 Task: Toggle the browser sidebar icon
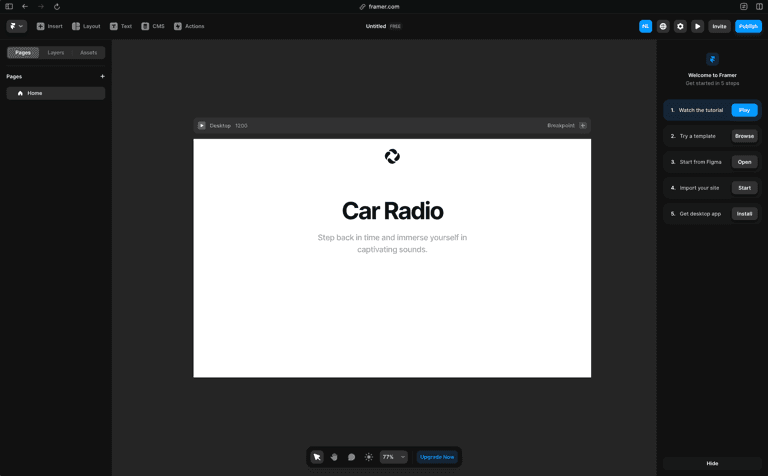click(x=9, y=6)
